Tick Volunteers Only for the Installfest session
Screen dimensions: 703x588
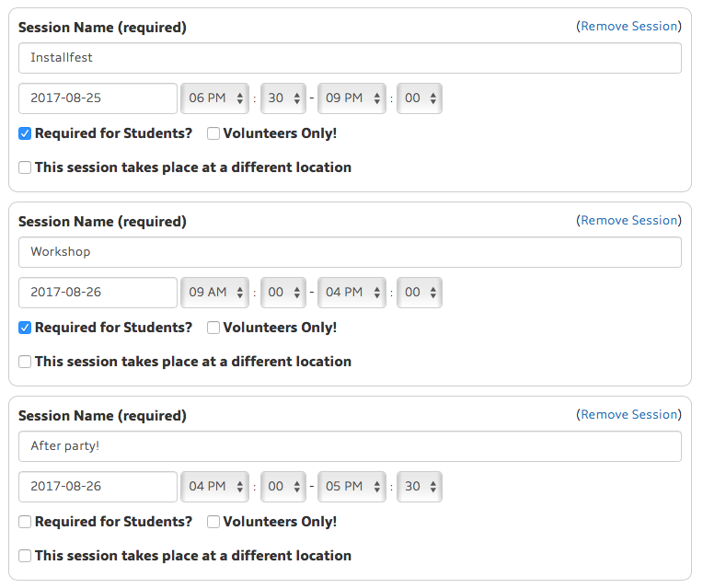[213, 133]
